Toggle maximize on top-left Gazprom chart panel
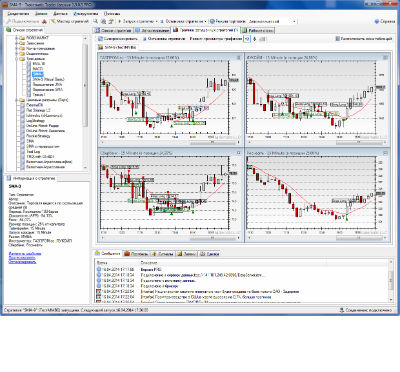This screenshot has width=400, height=372. coord(239,58)
